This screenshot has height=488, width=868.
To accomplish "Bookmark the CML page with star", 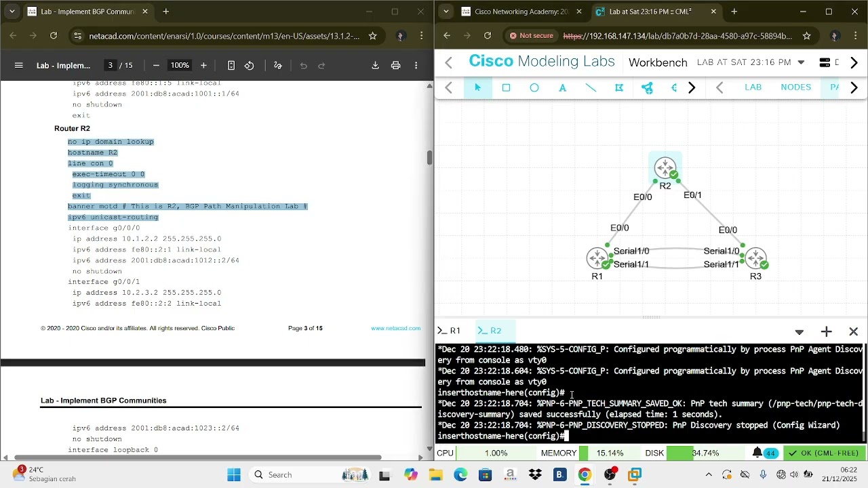I will [806, 36].
